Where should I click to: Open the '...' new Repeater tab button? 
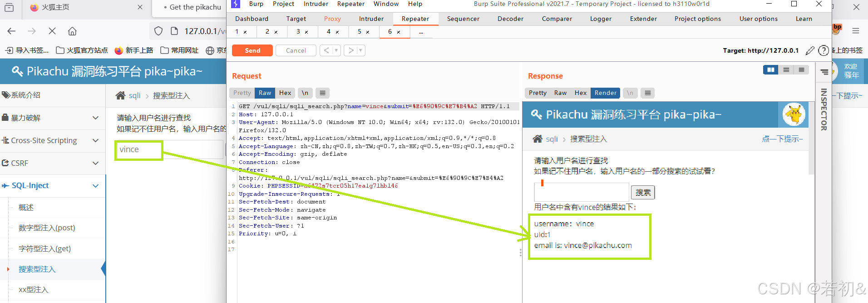[421, 32]
